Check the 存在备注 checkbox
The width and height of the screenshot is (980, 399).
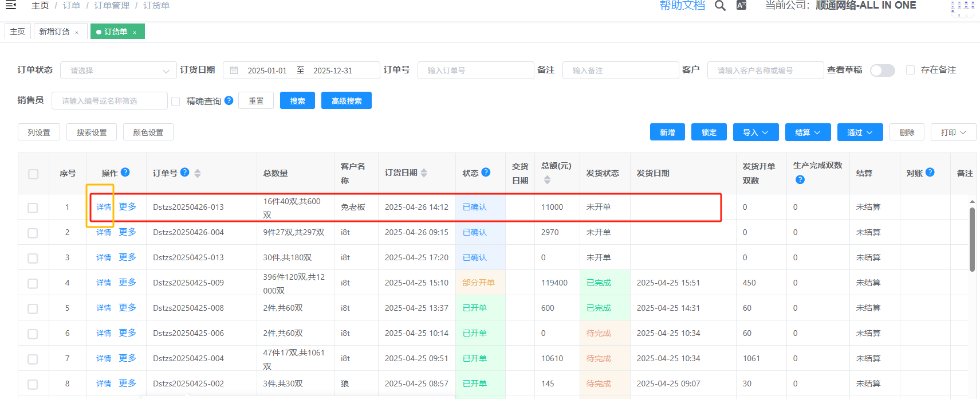click(910, 70)
